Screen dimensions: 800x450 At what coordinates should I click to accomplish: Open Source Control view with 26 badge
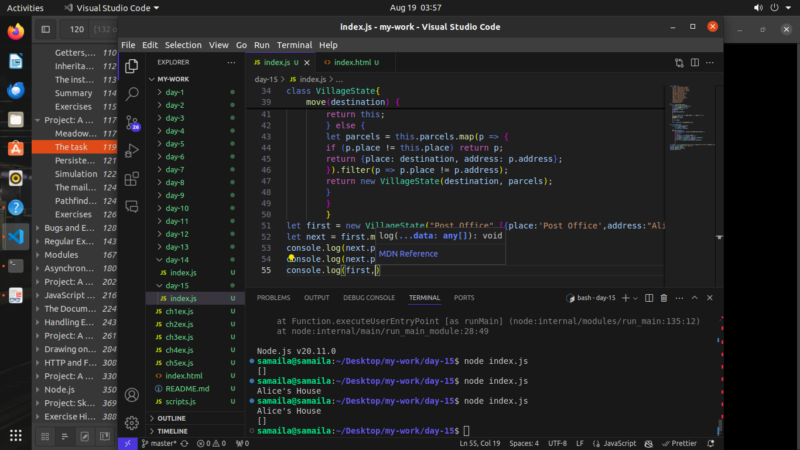[x=132, y=122]
